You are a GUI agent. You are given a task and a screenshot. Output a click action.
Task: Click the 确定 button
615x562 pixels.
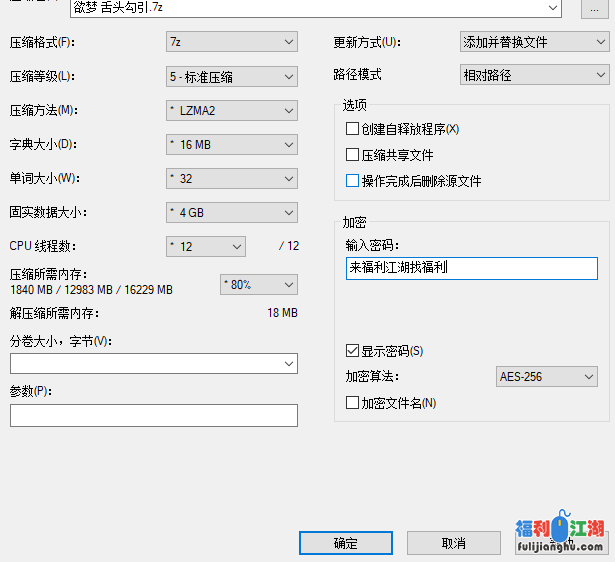tap(345, 543)
